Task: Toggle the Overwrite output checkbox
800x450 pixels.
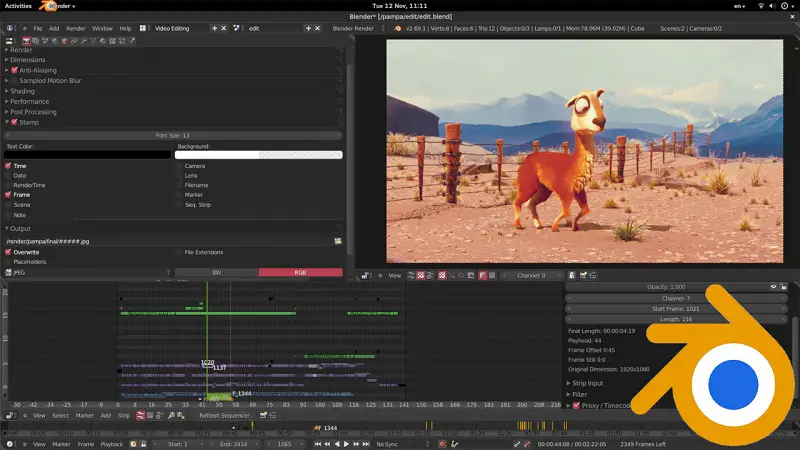Action: click(x=9, y=252)
